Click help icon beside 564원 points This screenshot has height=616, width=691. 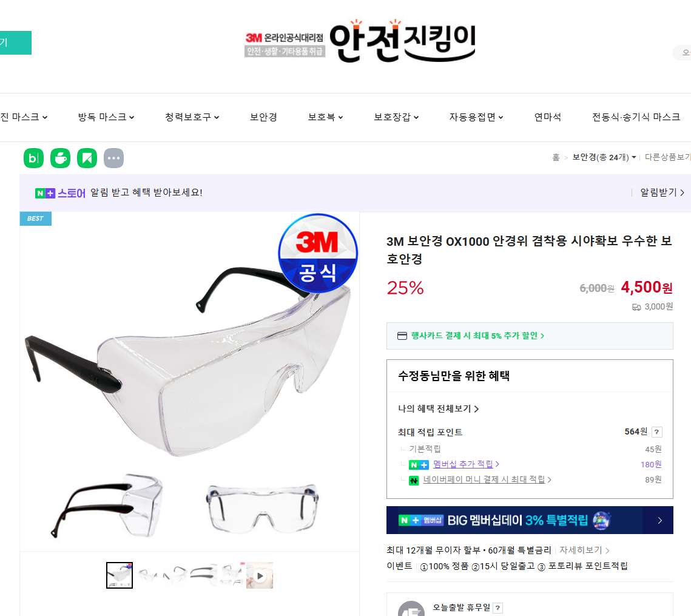click(x=656, y=432)
